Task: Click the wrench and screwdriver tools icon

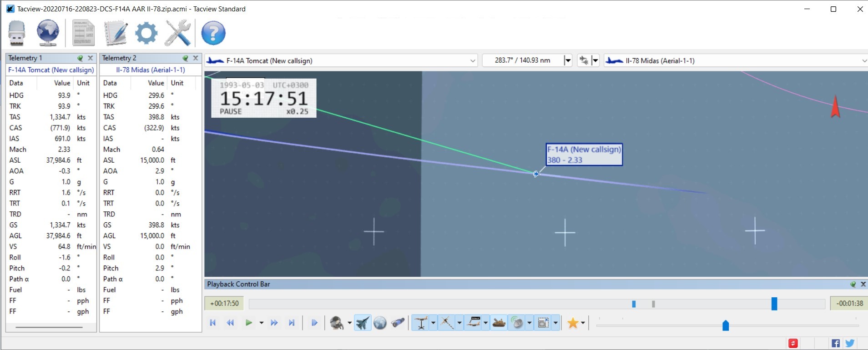Action: click(x=177, y=33)
